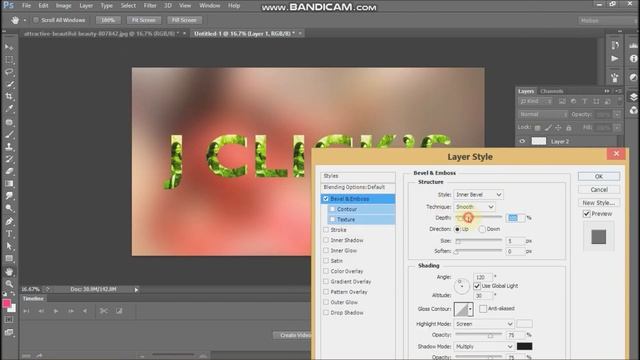Toggle Use Global Light checkbox
Viewport: 640px width, 360px height.
[477, 286]
